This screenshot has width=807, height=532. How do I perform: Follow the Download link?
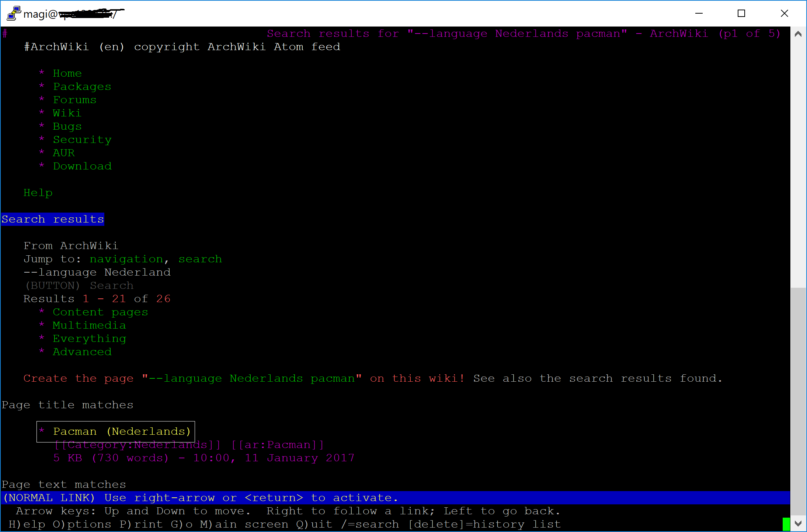click(x=82, y=166)
